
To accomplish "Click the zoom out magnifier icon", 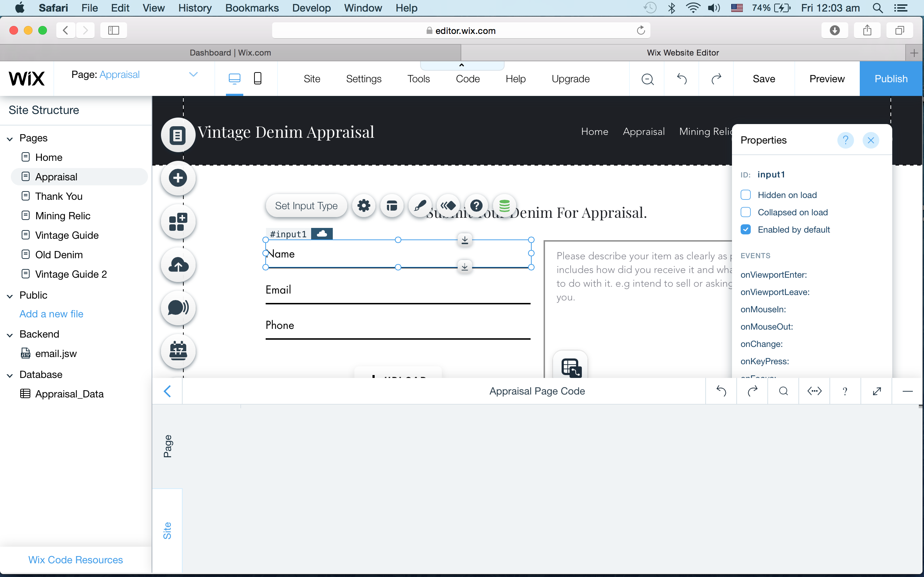I will click(x=647, y=79).
